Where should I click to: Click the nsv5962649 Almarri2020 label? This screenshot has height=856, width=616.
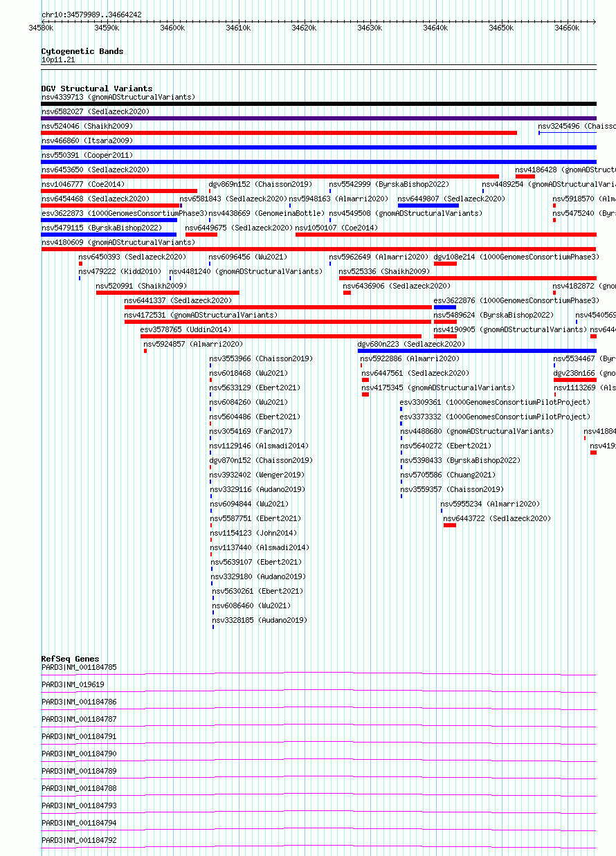point(379,257)
